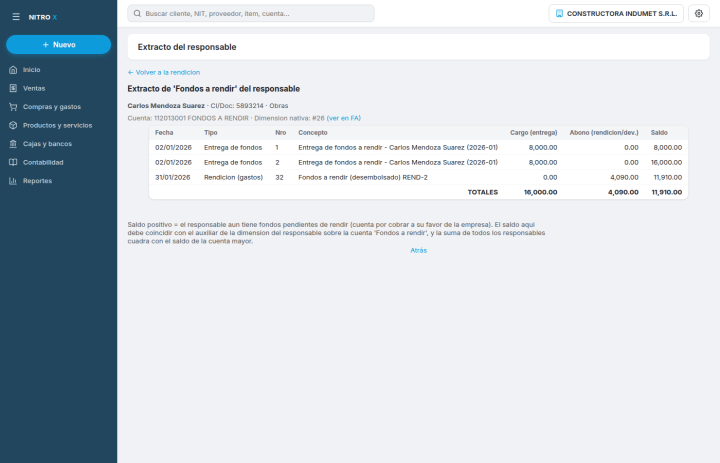Open Contabilidad menu section
The image size is (720, 463).
click(x=43, y=162)
